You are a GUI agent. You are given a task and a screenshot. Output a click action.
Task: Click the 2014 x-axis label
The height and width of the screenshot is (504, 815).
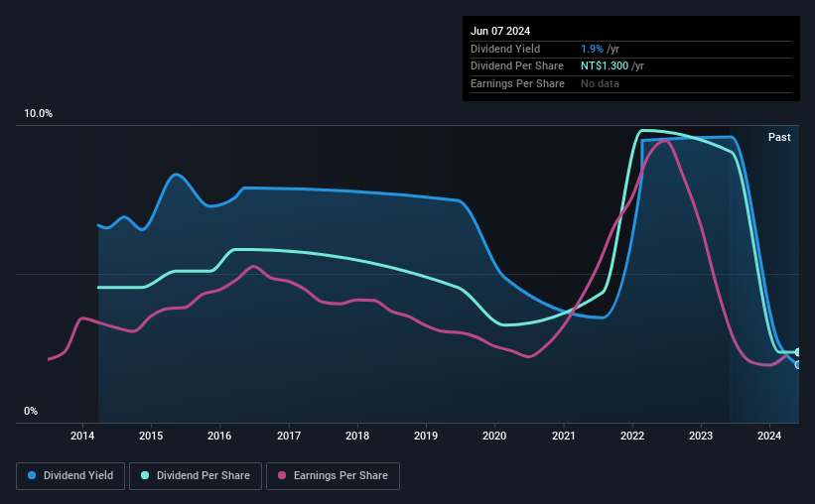[82, 436]
